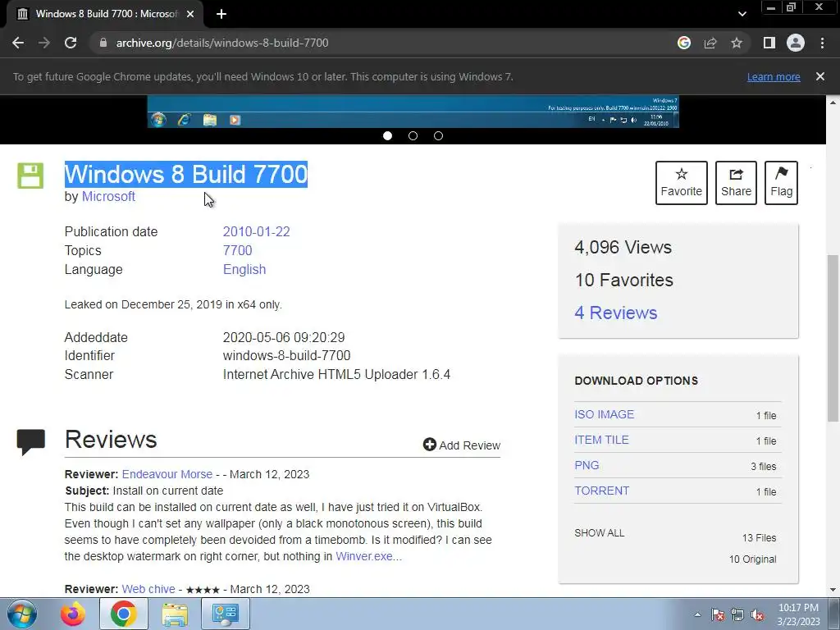Click the address bar URL
This screenshot has width=840, height=630.
click(222, 43)
